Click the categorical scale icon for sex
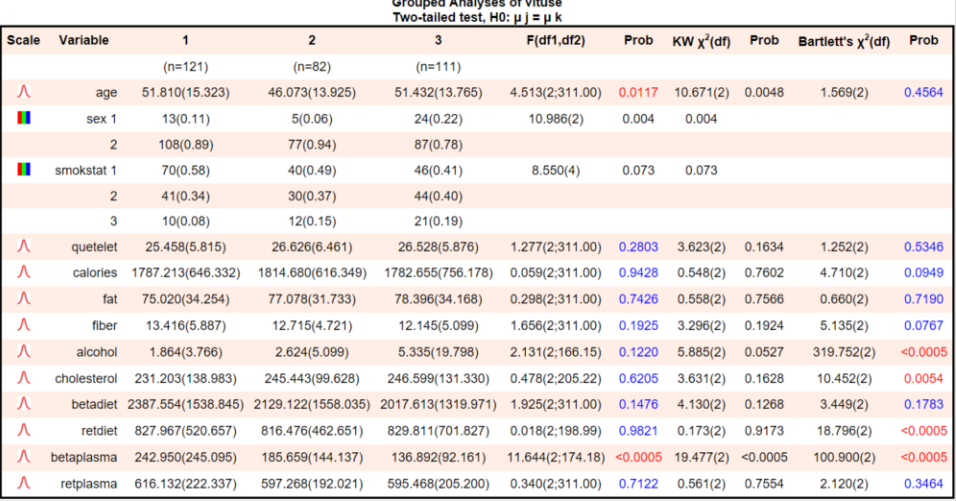Viewport: 956px width, 501px height. point(24,119)
